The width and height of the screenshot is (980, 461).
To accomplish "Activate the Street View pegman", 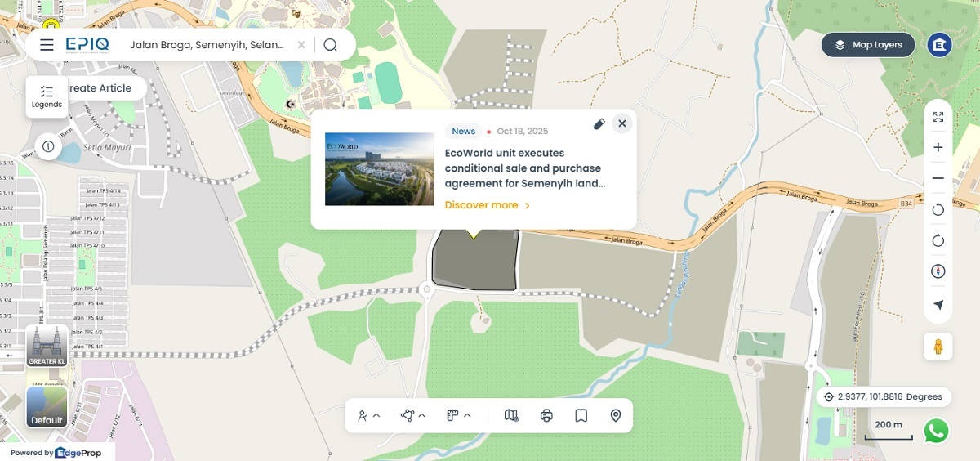I will point(938,346).
